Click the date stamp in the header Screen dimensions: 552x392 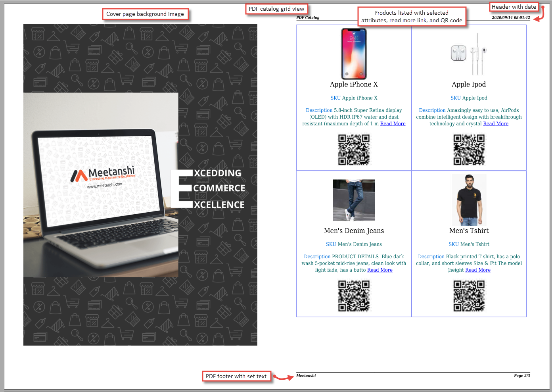[510, 17]
